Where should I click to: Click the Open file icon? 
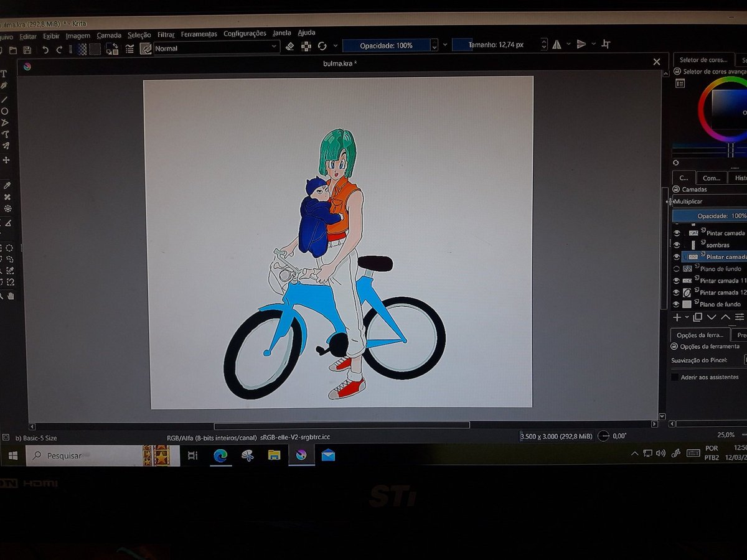click(x=13, y=50)
